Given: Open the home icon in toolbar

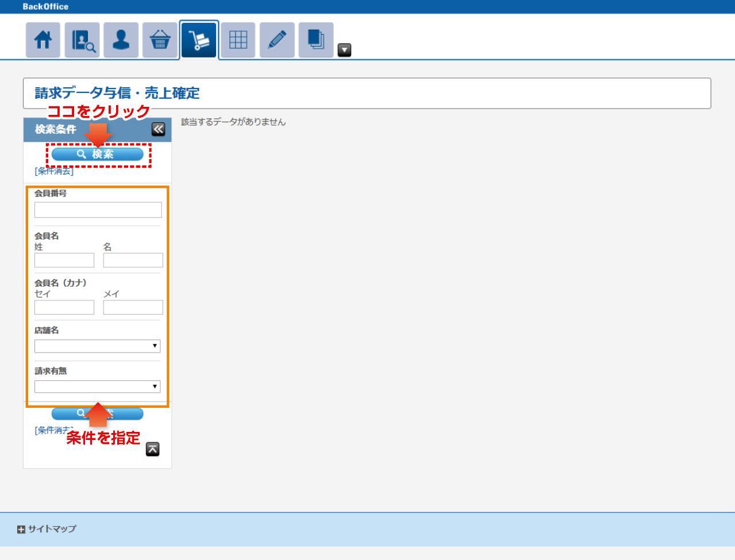Looking at the screenshot, I should [43, 40].
